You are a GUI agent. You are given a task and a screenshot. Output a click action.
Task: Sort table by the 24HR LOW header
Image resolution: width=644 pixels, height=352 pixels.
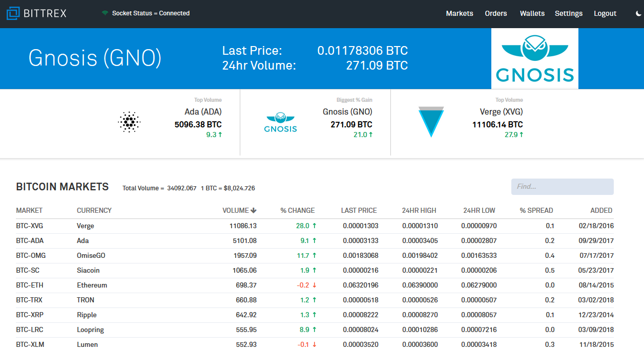pos(479,210)
